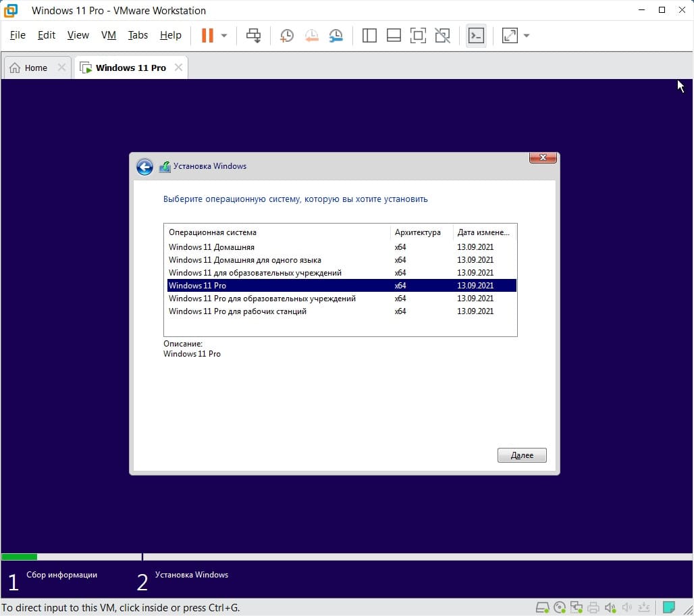Click the Далее button
Image resolution: width=694 pixels, height=616 pixels.
(522, 455)
